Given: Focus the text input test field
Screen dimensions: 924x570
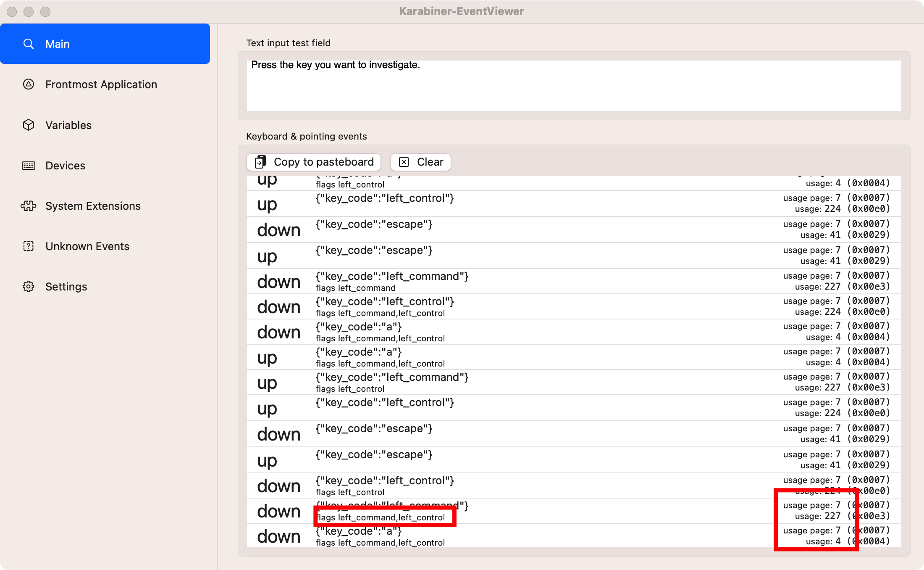Looking at the screenshot, I should click(x=574, y=86).
